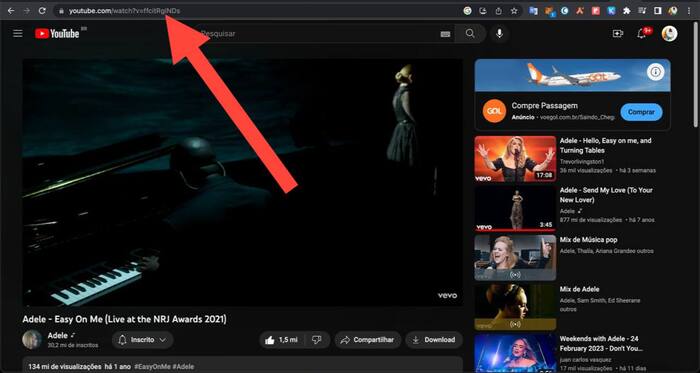Open the Mix de Adele title
The width and height of the screenshot is (700, 373).
tap(579, 289)
